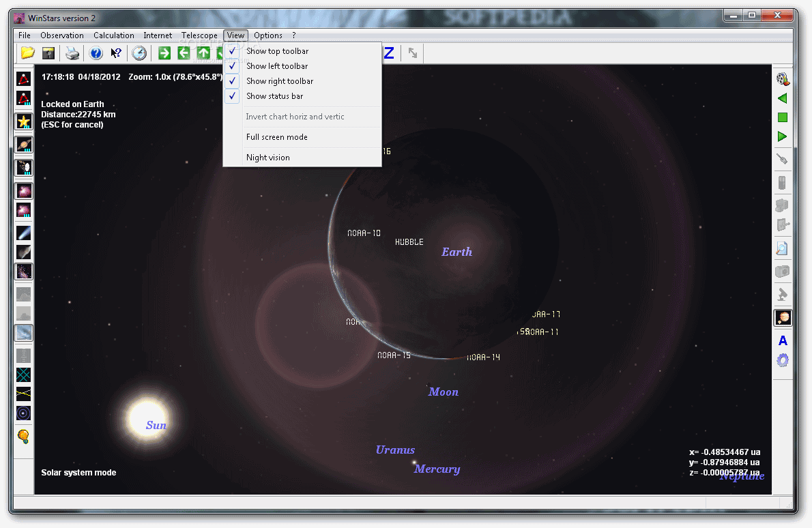Image resolution: width=812 pixels, height=528 pixels.
Task: Open the Telescope menu
Action: point(199,35)
